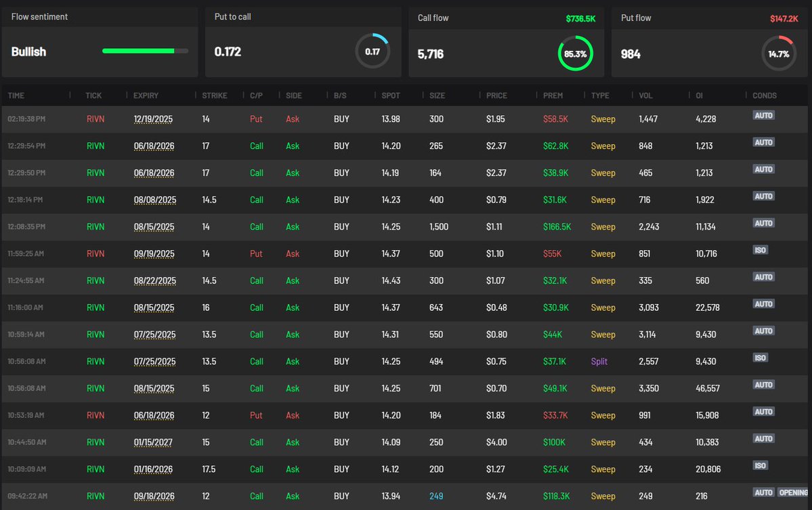Image resolution: width=812 pixels, height=510 pixels.
Task: Open expiry 01/15/2027 link
Action: [153, 442]
